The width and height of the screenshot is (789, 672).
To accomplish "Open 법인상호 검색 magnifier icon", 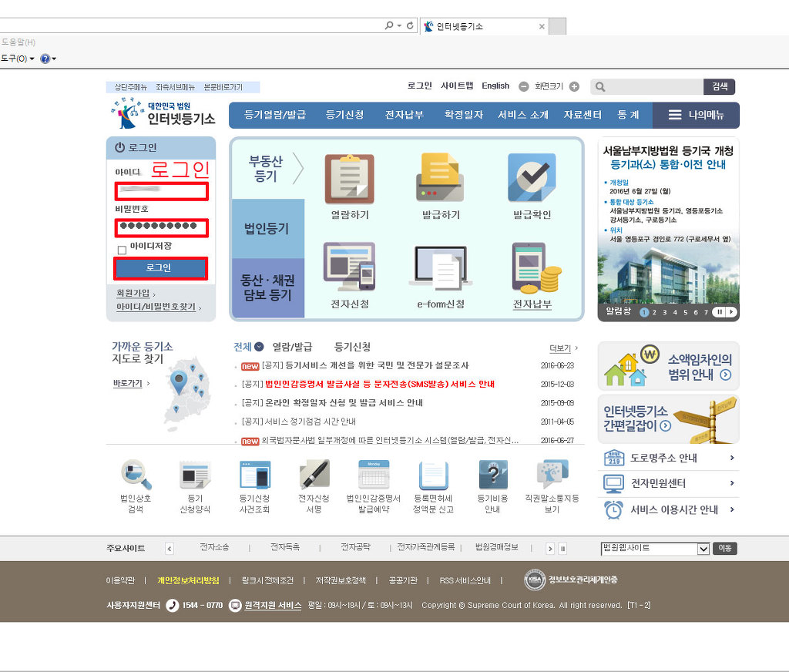I will pyautogui.click(x=136, y=474).
